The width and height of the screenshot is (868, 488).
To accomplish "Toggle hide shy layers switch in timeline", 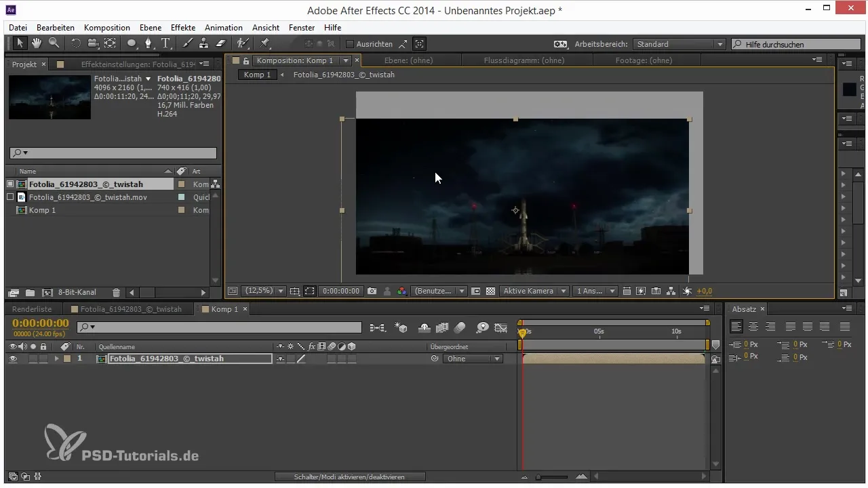I will (x=425, y=327).
